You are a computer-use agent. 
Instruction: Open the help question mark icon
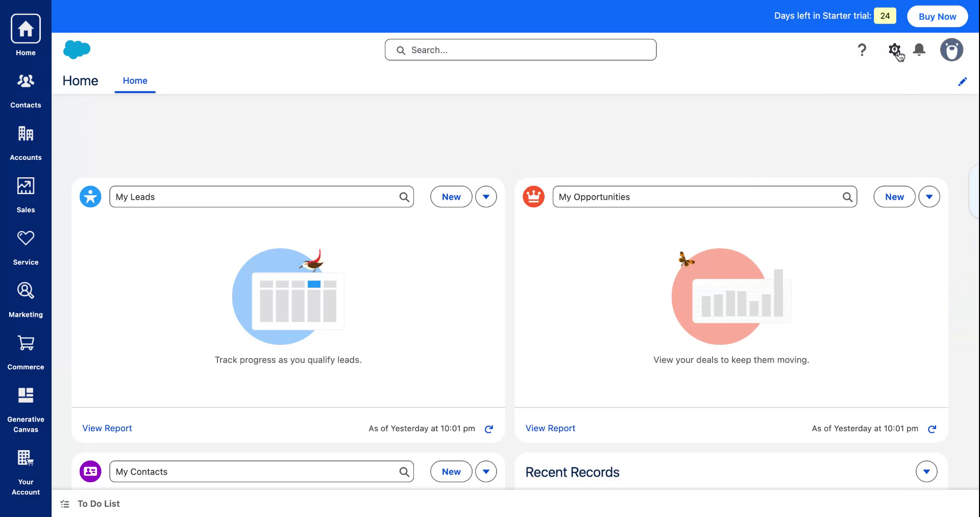[863, 50]
